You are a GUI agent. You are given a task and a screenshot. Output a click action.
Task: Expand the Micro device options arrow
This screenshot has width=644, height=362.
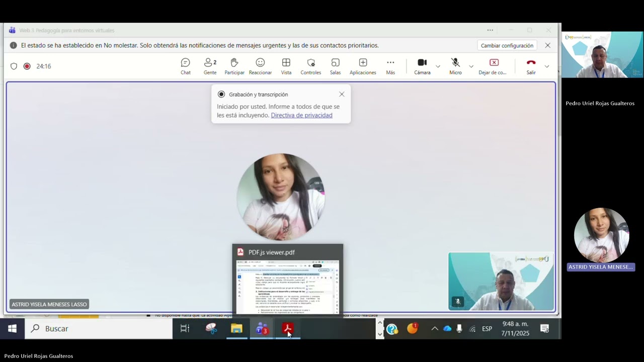tap(471, 66)
